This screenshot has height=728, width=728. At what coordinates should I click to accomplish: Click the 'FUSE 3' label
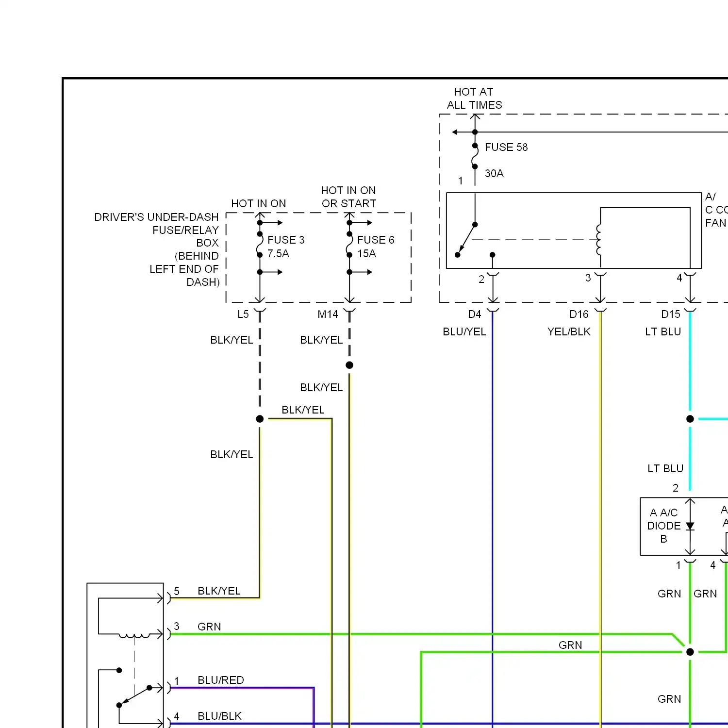click(286, 240)
